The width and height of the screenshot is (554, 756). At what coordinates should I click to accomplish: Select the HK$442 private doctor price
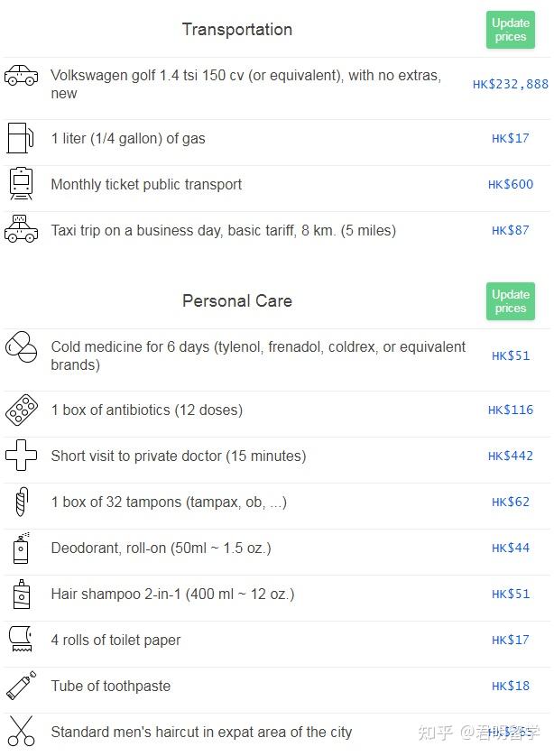click(511, 456)
